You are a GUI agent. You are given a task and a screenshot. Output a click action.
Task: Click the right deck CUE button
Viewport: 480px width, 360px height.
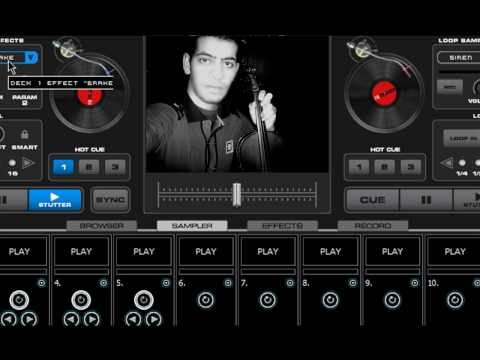pyautogui.click(x=372, y=200)
